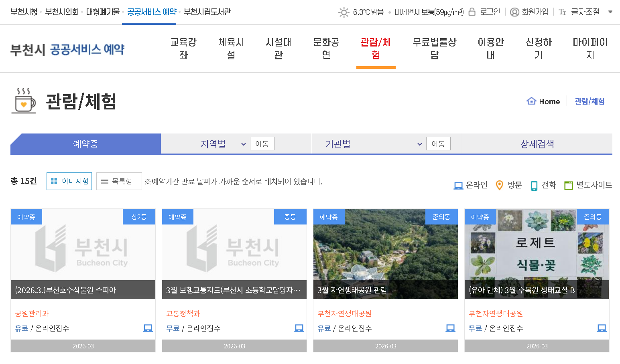Click the Home breadcrumb icon
The width and height of the screenshot is (620, 364).
pyautogui.click(x=532, y=101)
